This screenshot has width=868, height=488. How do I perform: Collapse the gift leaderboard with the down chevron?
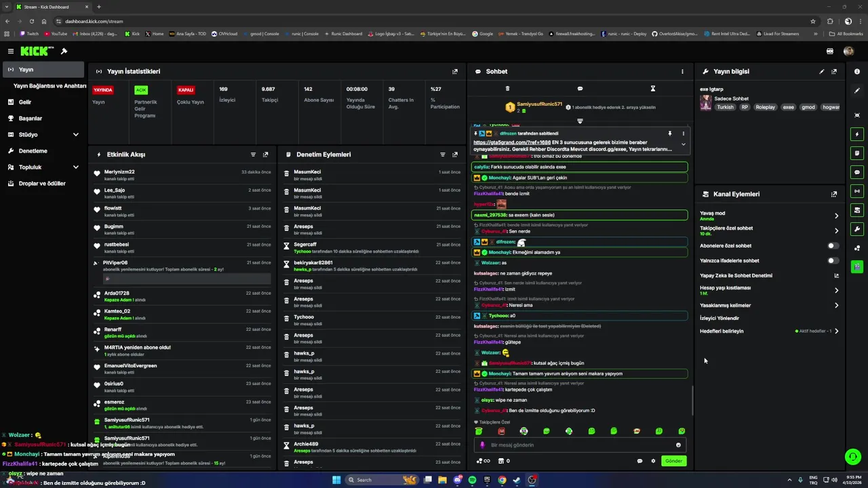580,121
